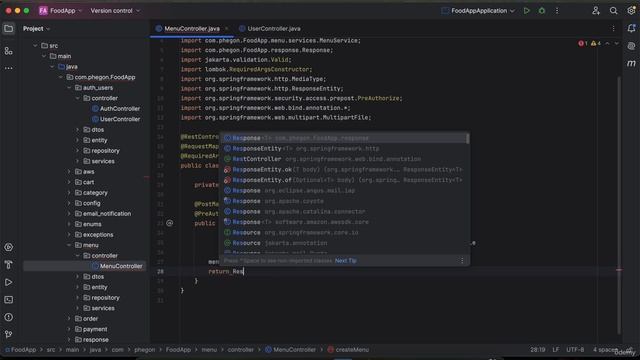640x360 pixels.
Task: Click gutter icon beside line 23
Action: 169,223
